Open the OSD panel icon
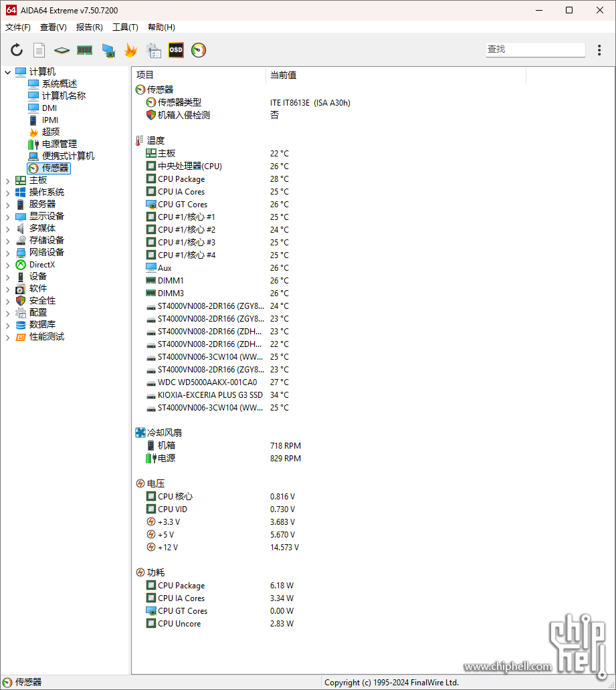616x690 pixels. coord(176,50)
